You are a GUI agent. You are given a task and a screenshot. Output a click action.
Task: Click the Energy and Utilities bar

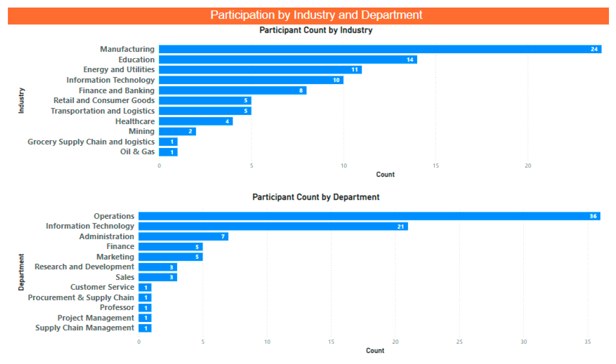[260, 70]
